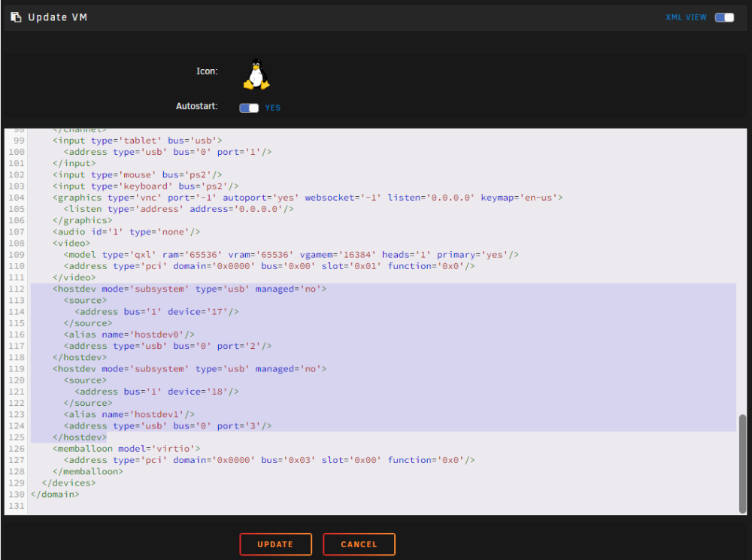The width and height of the screenshot is (752, 560).
Task: Click the Linux penguin VM icon
Action: pyautogui.click(x=256, y=74)
